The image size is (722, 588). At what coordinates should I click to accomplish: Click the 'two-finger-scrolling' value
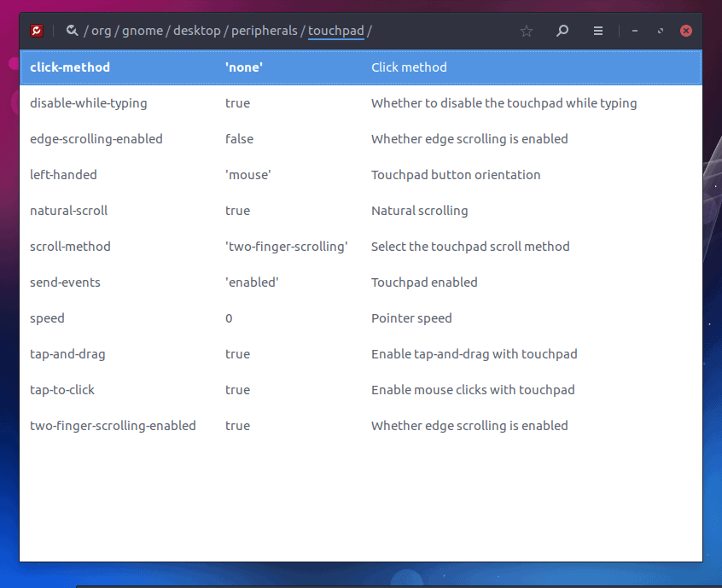pyautogui.click(x=287, y=247)
